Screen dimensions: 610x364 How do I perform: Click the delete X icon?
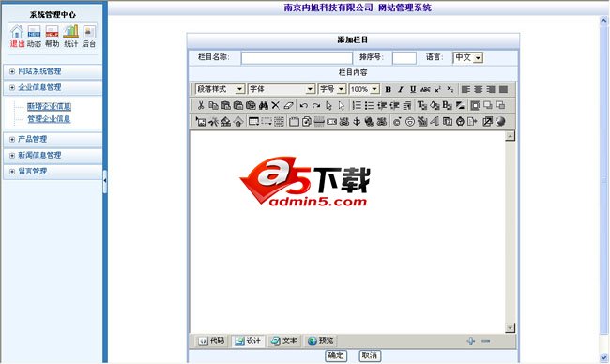click(x=275, y=105)
